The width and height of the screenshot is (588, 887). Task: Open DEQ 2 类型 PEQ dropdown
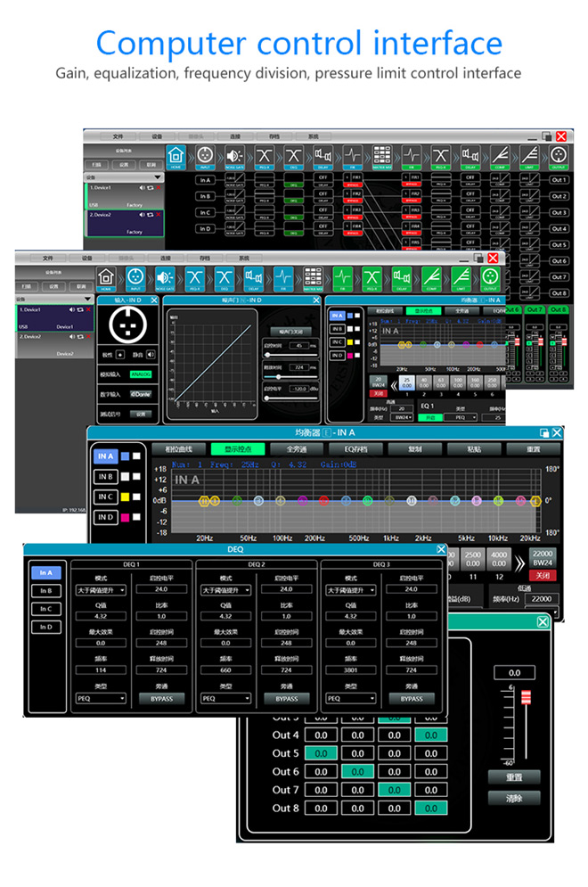point(225,699)
